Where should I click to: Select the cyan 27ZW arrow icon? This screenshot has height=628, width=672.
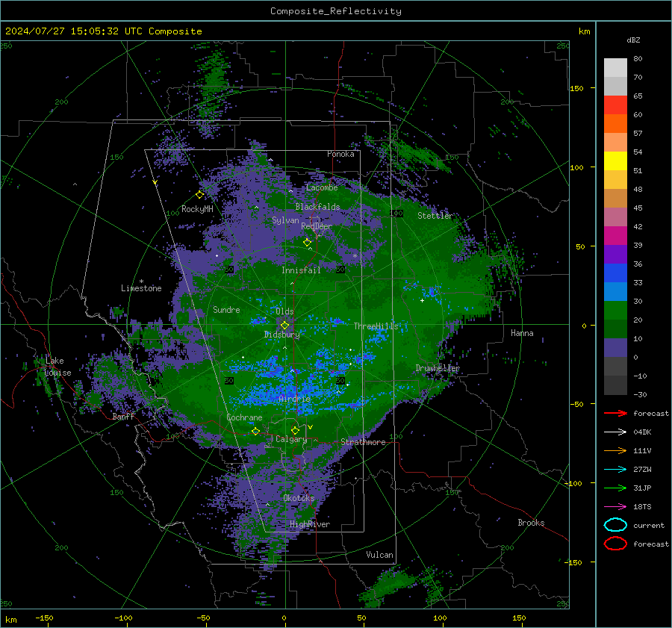click(615, 470)
